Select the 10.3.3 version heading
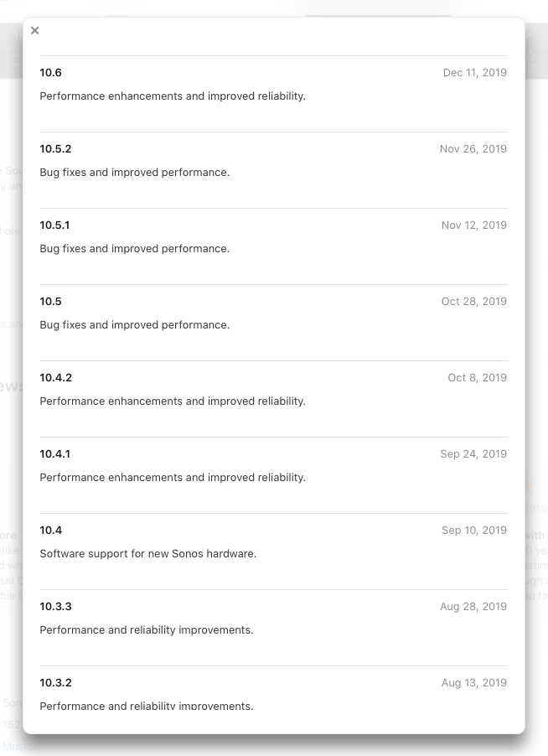The height and width of the screenshot is (756, 548). coord(55,606)
